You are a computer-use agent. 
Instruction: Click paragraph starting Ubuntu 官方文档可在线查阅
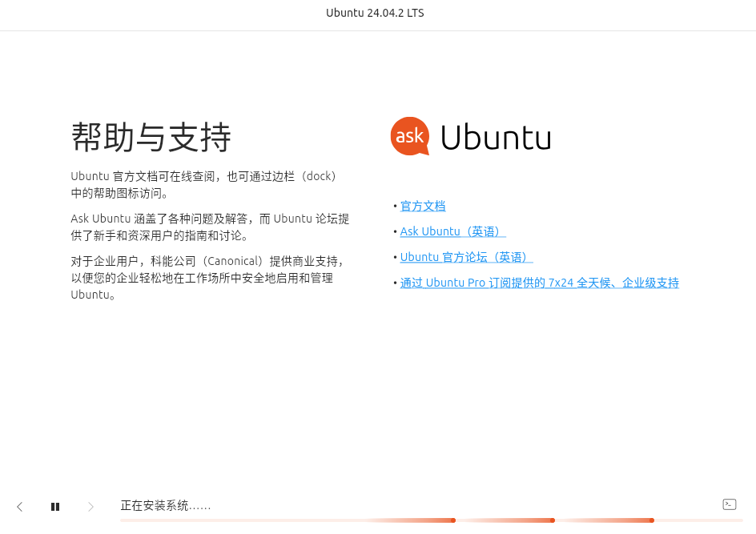(x=203, y=185)
